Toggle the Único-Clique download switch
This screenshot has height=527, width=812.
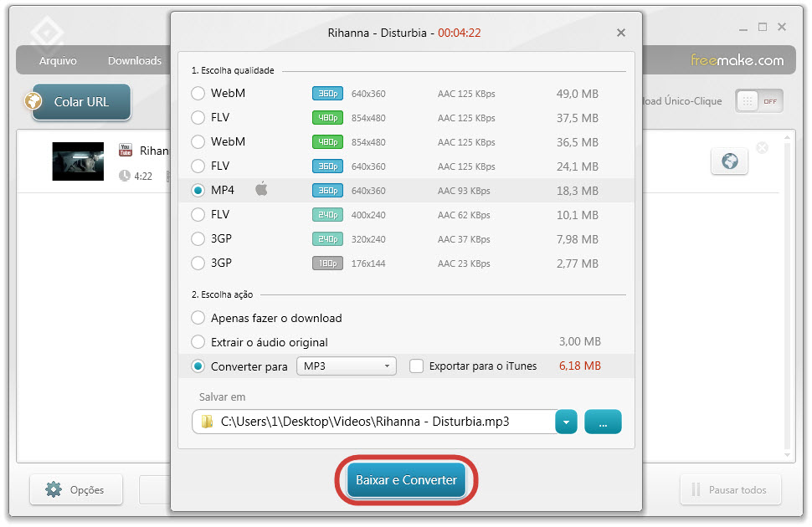pos(759,101)
